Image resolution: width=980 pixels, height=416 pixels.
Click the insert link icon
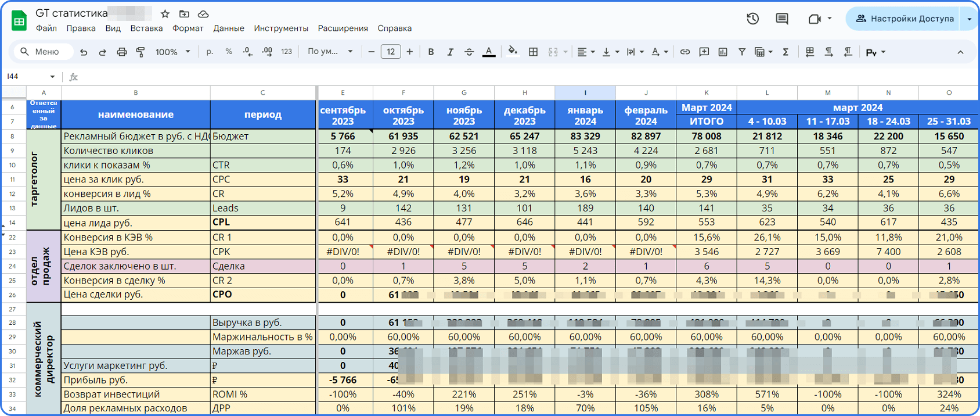(x=685, y=52)
